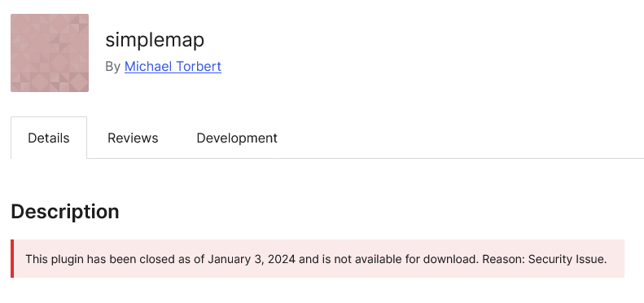This screenshot has height=303, width=644.
Task: Click the simplemap plugin icon thumbnail
Action: [x=50, y=53]
